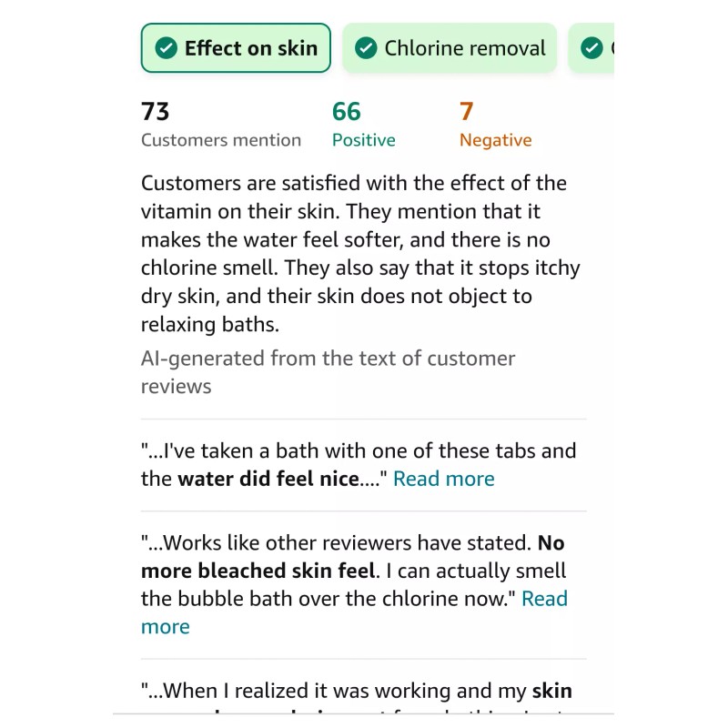Click the checkmark icon on Effect on skin
The width and height of the screenshot is (728, 728).
167,48
